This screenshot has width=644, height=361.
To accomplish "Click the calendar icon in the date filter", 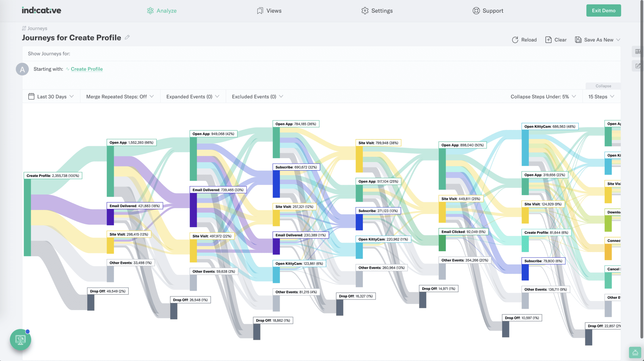I will click(x=31, y=96).
